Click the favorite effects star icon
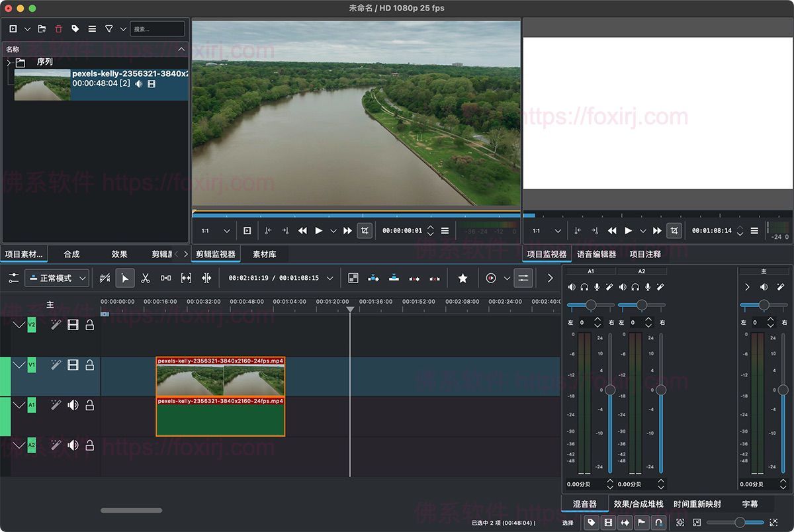 coord(463,279)
